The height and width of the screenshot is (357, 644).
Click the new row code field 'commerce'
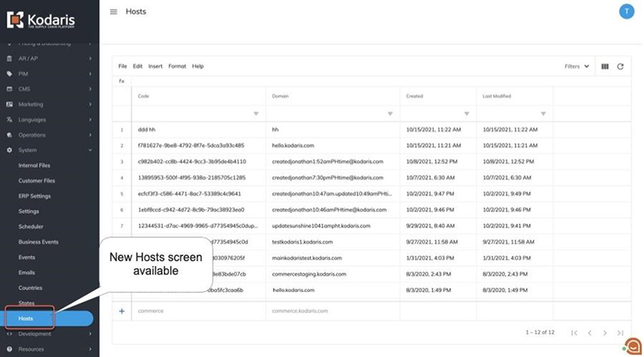click(x=198, y=311)
